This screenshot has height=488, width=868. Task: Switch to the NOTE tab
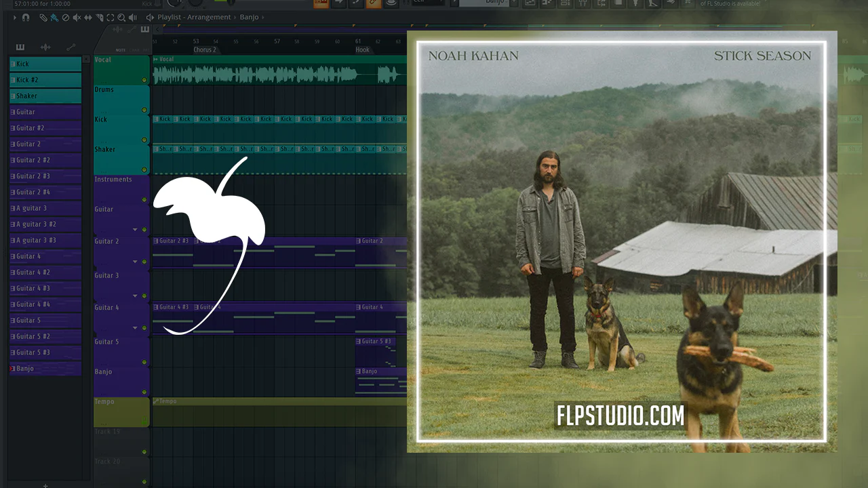click(121, 50)
